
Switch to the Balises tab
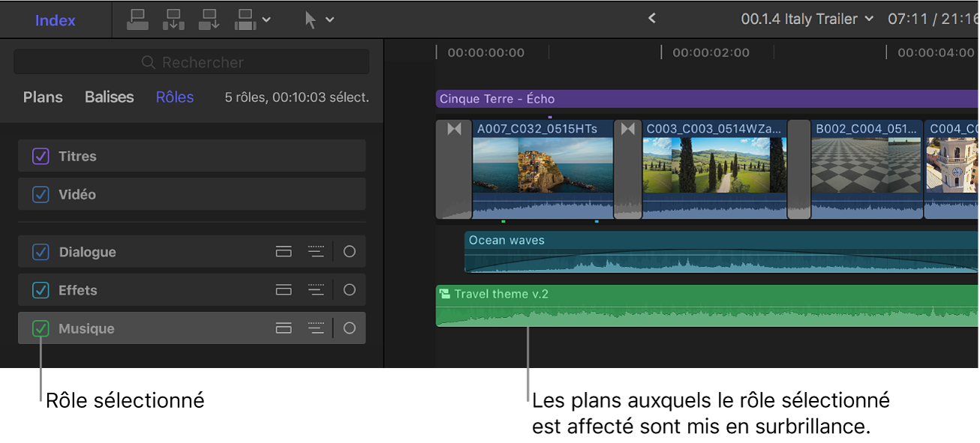point(109,97)
